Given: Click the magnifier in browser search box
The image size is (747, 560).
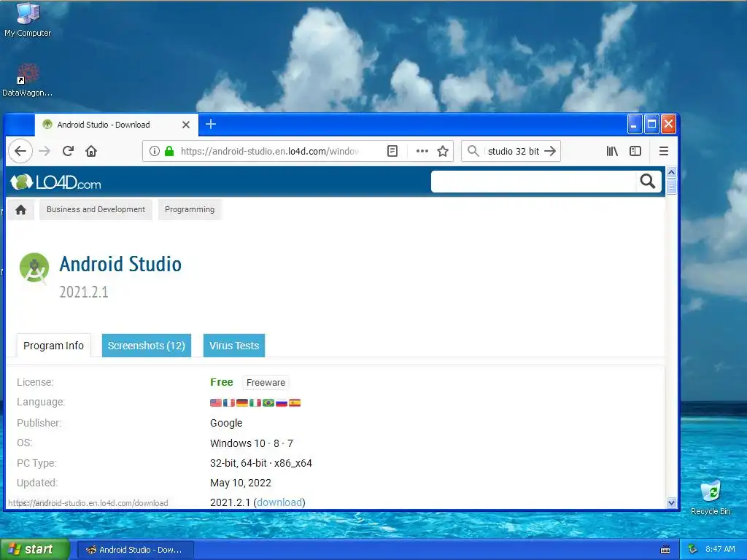Looking at the screenshot, I should [473, 152].
